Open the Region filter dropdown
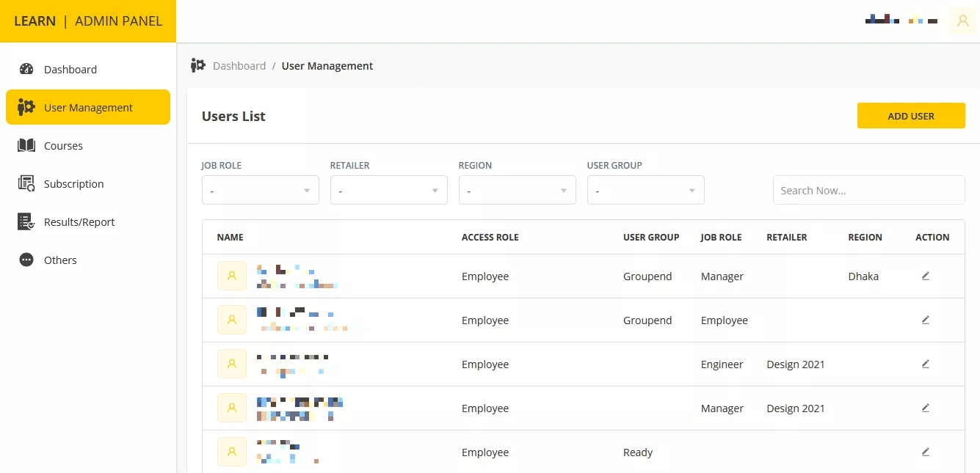Screen dimensions: 980x473 [x=517, y=191]
